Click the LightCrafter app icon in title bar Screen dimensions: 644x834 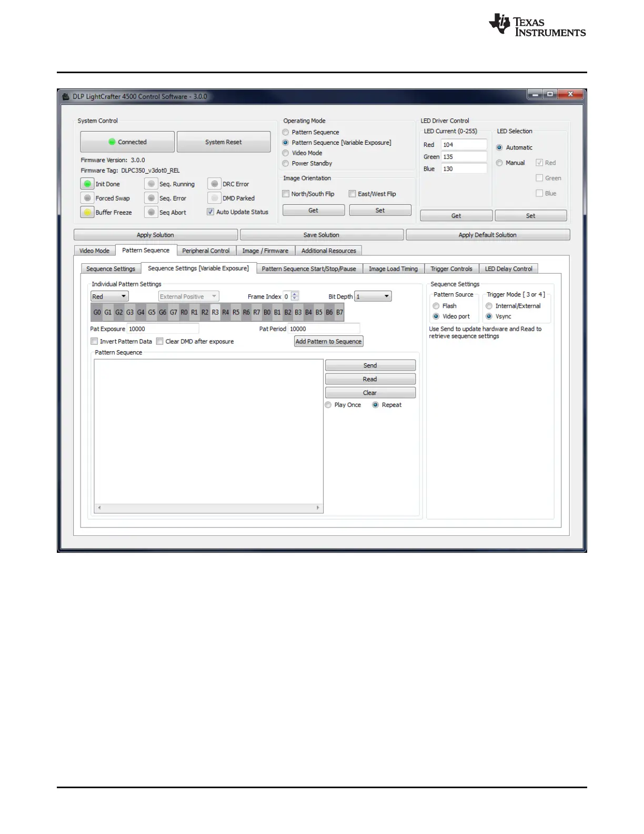(66, 96)
